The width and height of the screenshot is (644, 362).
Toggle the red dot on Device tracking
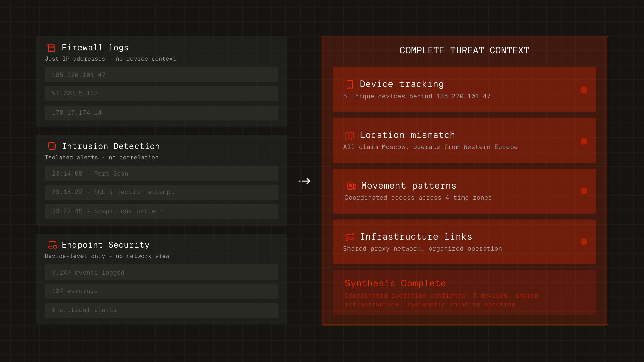[x=584, y=90]
